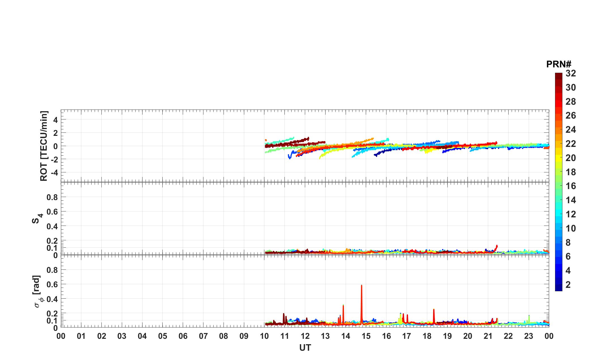Image resolution: width=610 pixels, height=364 pixels.
Task: Click red sigma-phi spike just before 14 UT
Action: pos(343,310)
